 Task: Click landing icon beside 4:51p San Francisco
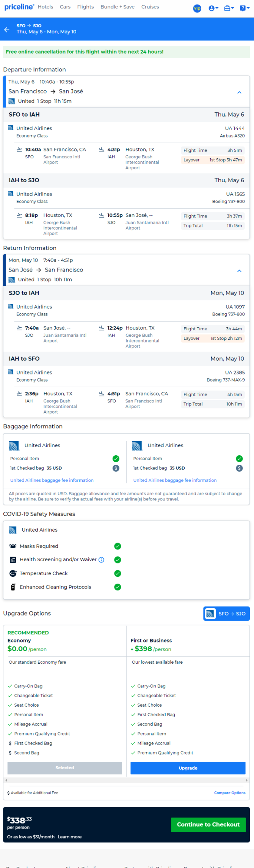point(102,394)
